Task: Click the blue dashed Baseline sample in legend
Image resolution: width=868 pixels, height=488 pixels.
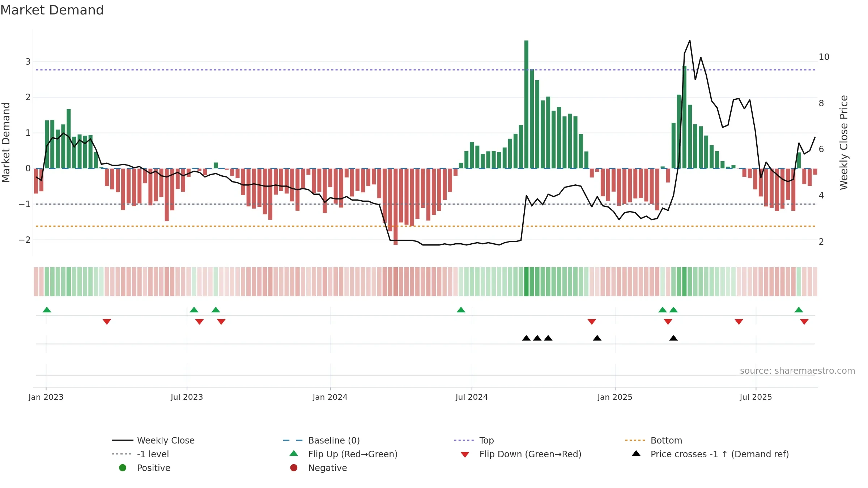Action: pos(293,440)
